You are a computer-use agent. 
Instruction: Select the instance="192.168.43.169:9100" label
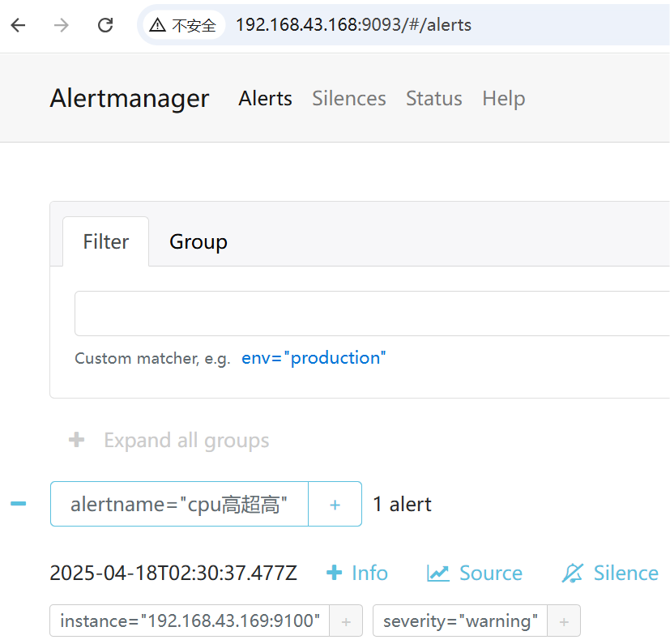[x=190, y=621]
